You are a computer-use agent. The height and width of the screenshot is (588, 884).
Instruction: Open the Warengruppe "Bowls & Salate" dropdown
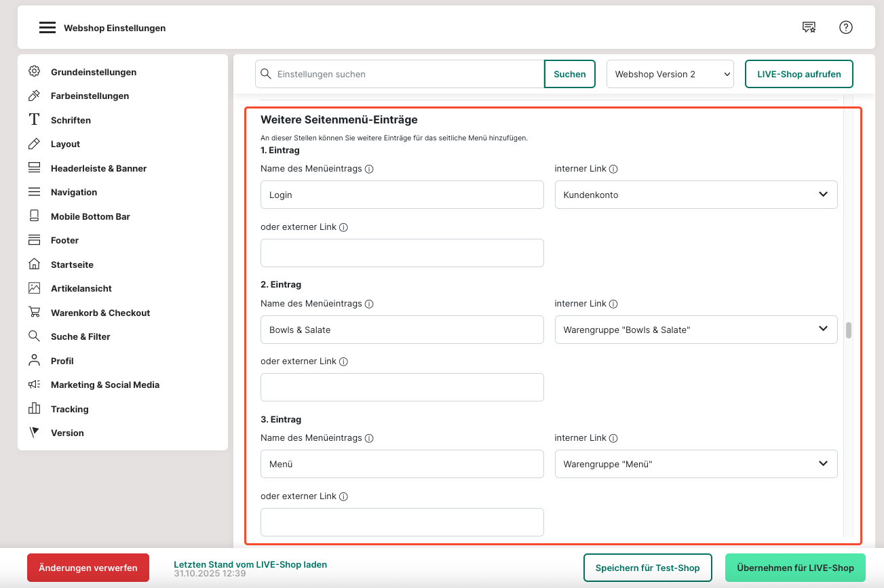point(695,330)
